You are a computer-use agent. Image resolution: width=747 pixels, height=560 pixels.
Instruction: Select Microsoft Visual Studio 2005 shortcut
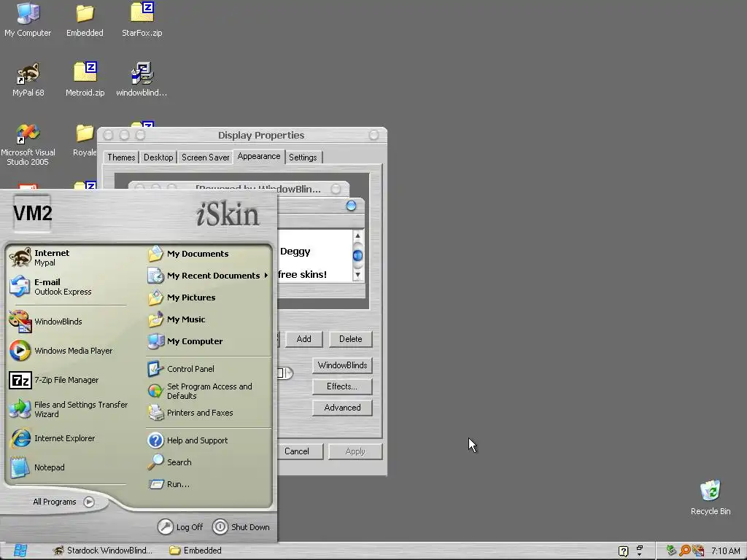click(28, 145)
